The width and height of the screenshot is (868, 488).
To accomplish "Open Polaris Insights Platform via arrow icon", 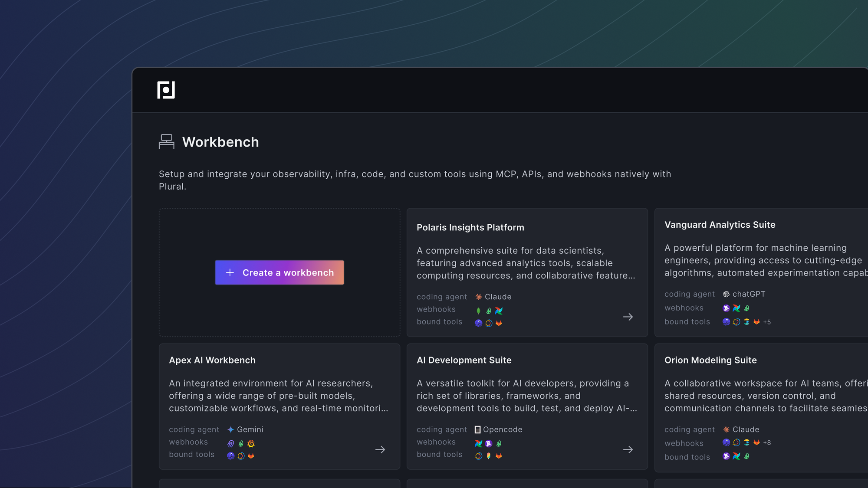I will [628, 317].
